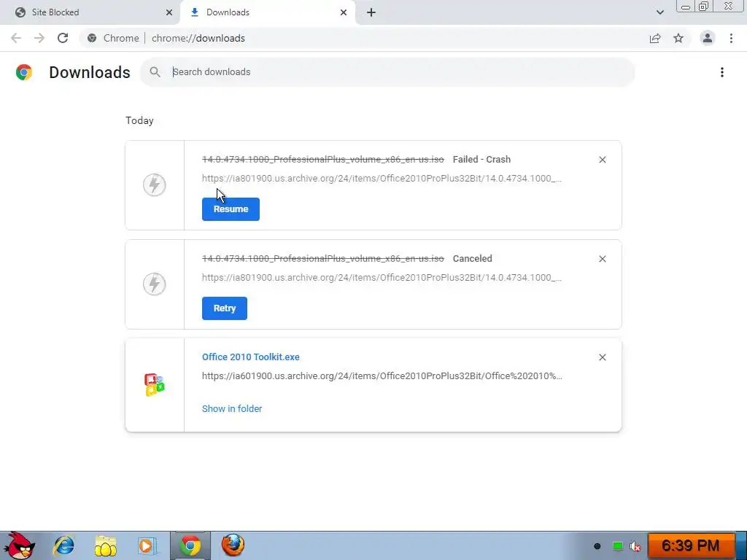
Task: Click the file icon of canceled download
Action: point(155,284)
